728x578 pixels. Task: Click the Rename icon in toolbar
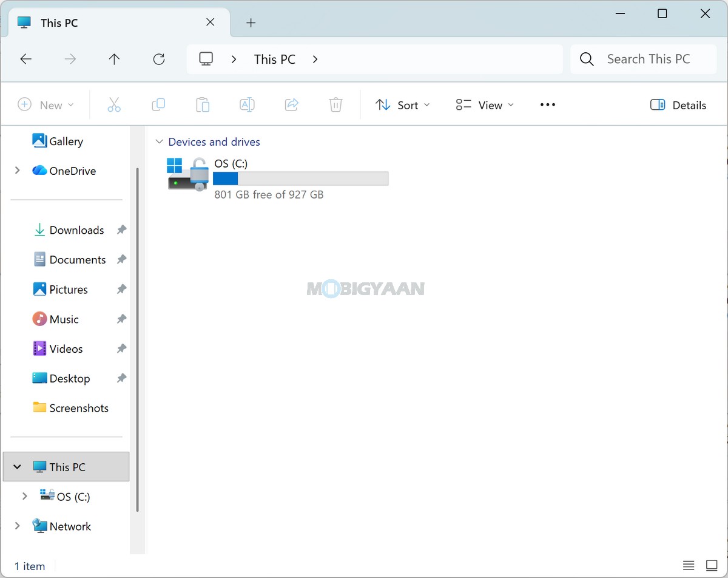click(x=247, y=104)
